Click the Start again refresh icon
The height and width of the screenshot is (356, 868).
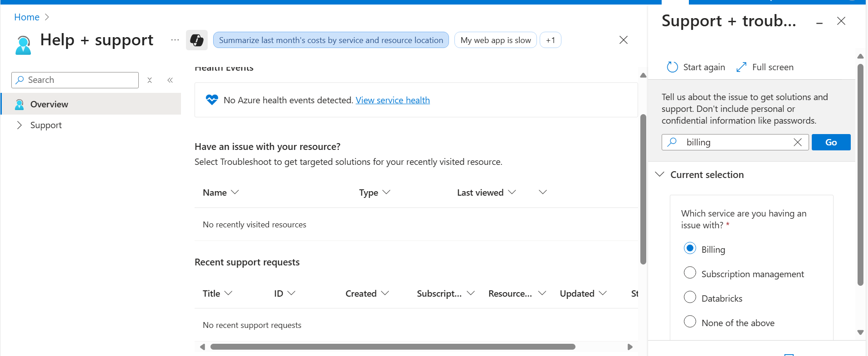672,67
